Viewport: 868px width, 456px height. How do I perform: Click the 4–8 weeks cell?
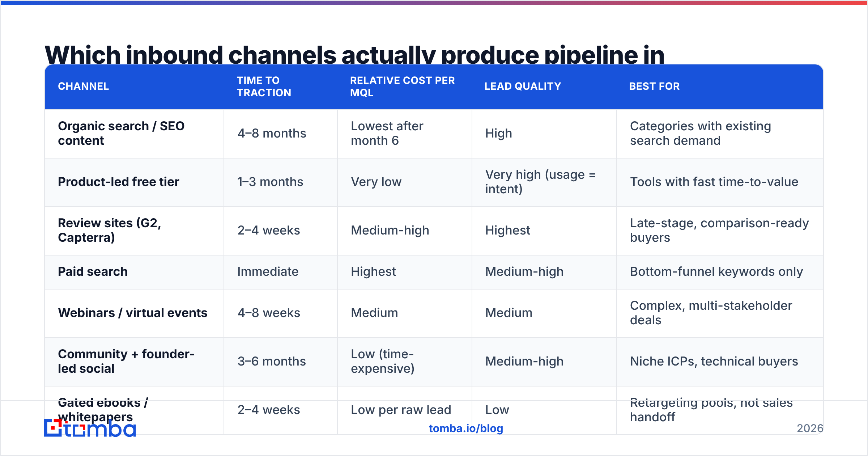[281, 313]
